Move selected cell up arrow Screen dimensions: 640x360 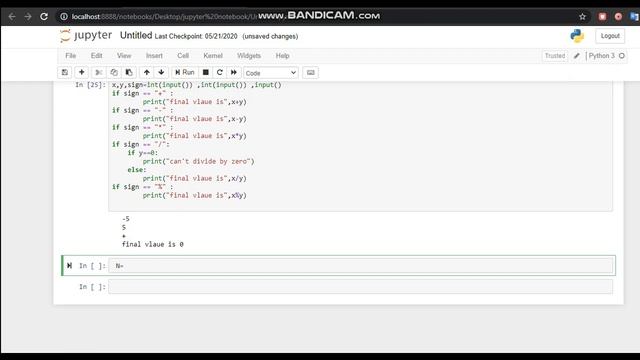pyautogui.click(x=147, y=72)
